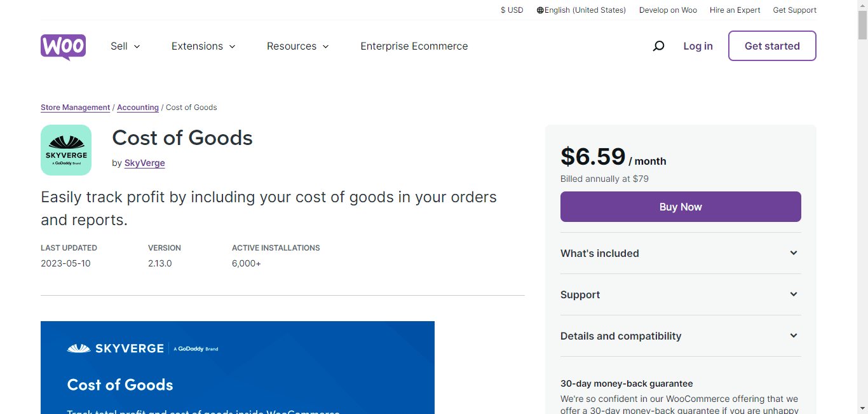Click the Buy Now button

point(681,207)
